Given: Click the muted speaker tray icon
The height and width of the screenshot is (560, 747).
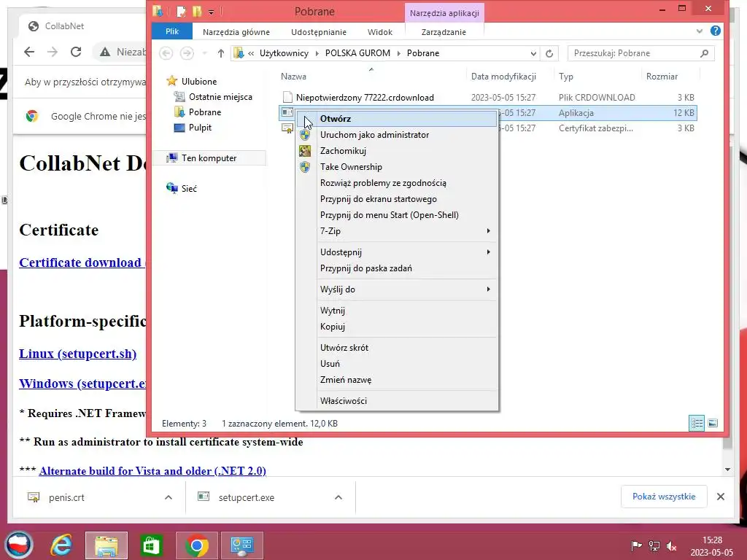Looking at the screenshot, I should [x=672, y=545].
